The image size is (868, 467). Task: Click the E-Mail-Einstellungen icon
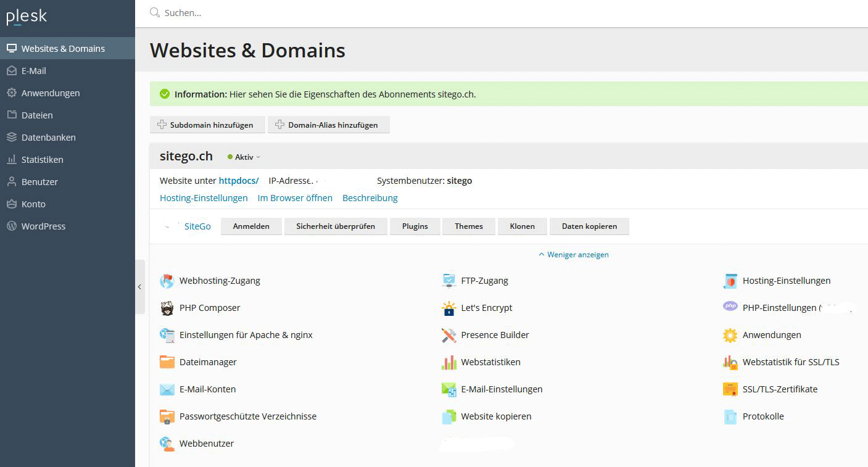tap(449, 389)
